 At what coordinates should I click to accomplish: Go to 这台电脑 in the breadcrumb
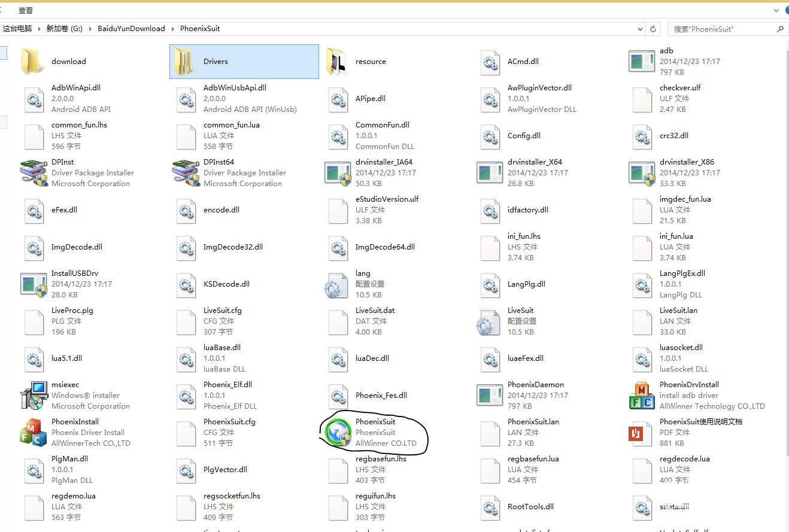(17, 29)
